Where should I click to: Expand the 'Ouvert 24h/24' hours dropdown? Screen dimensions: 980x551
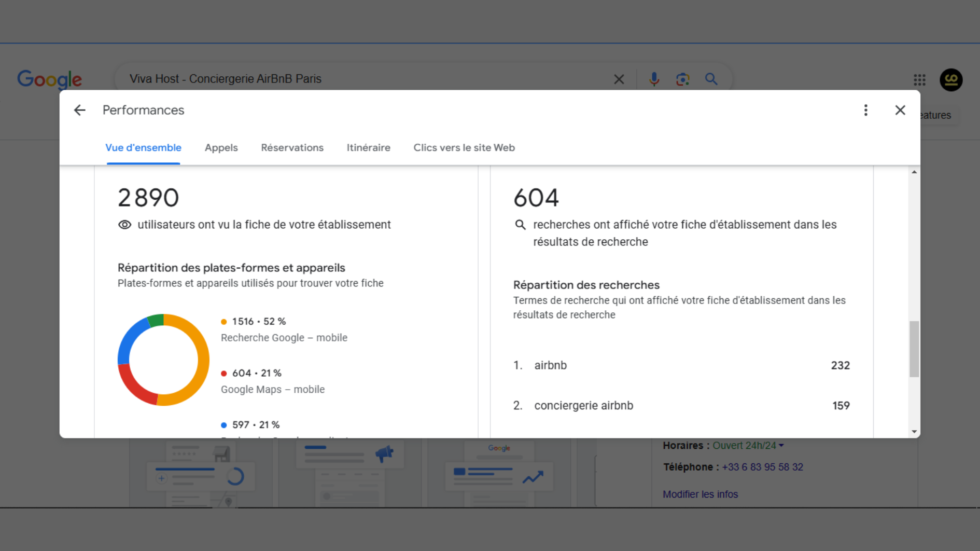(748, 446)
